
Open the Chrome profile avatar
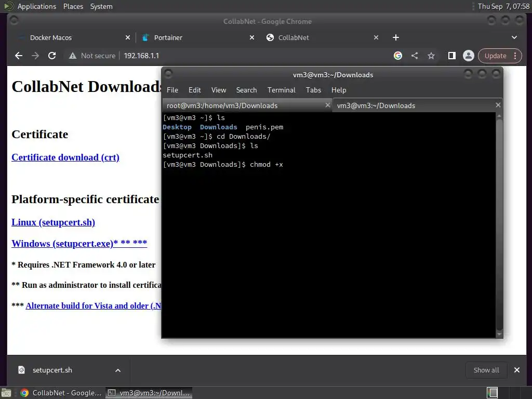point(469,56)
